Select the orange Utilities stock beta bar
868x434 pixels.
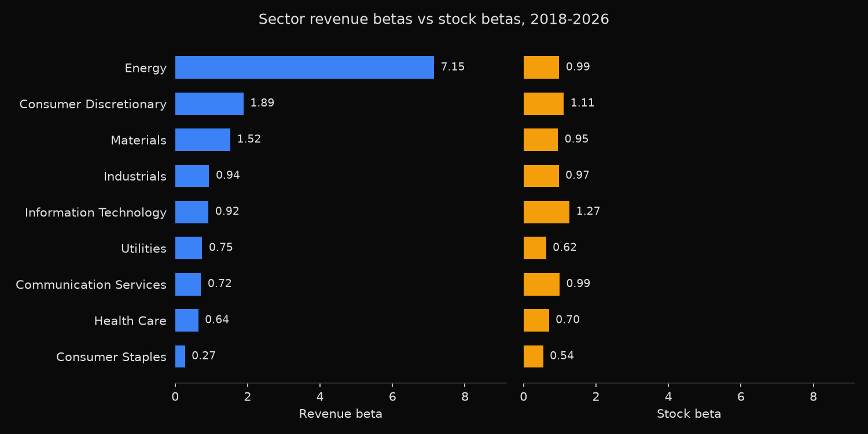535,248
